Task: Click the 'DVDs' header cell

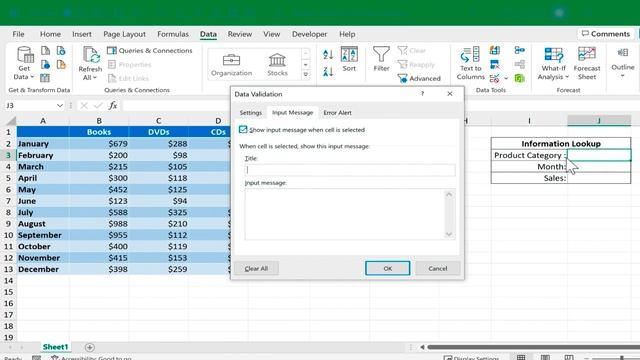Action: [158, 132]
